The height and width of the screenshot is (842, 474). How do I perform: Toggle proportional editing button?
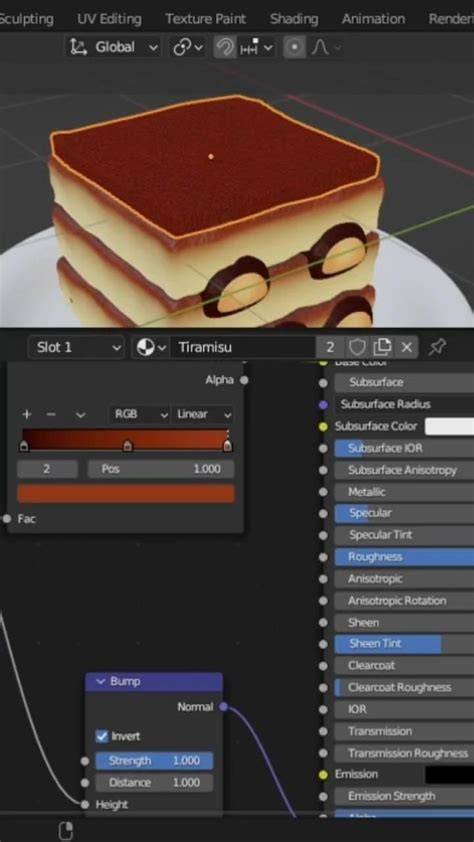click(294, 47)
